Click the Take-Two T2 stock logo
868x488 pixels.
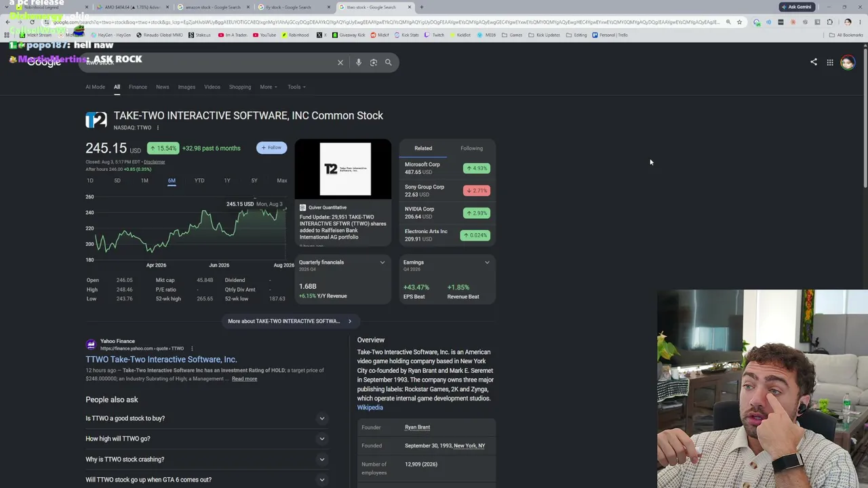click(96, 121)
